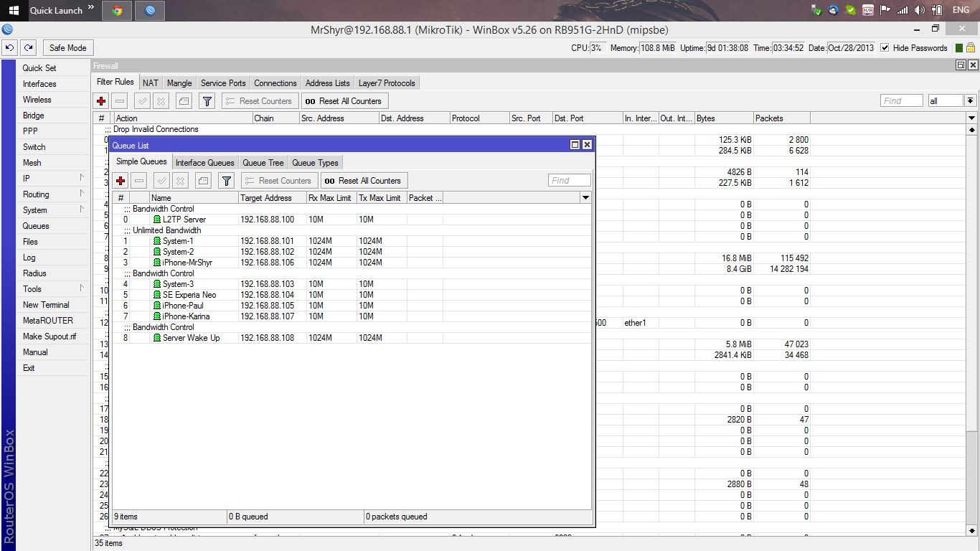Viewport: 980px width, 551px height.
Task: Switch to the Mangle tab
Action: tap(179, 83)
